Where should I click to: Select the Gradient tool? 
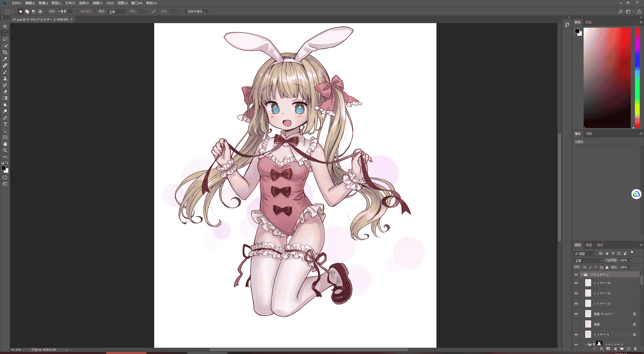pyautogui.click(x=5, y=98)
